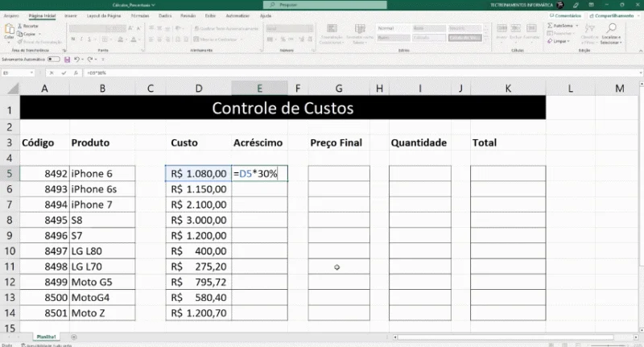
Task: Switch to the Inserir tab
Action: click(71, 15)
